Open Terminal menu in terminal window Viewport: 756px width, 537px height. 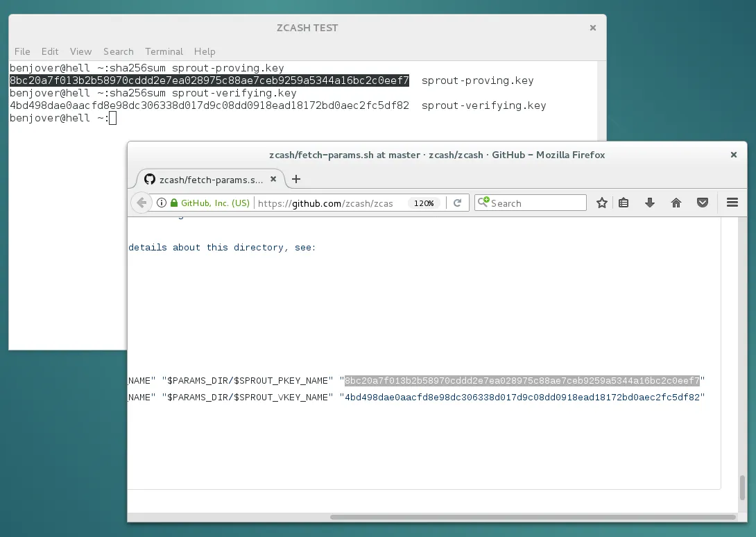click(x=164, y=51)
